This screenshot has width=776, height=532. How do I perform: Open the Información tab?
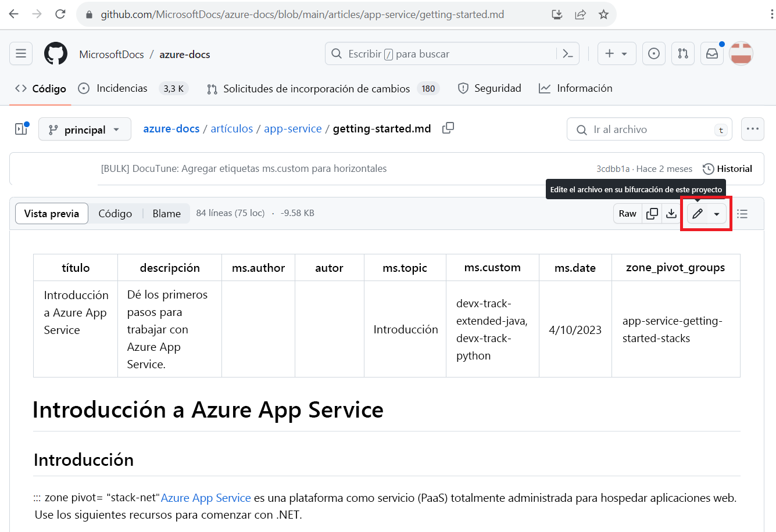(575, 88)
